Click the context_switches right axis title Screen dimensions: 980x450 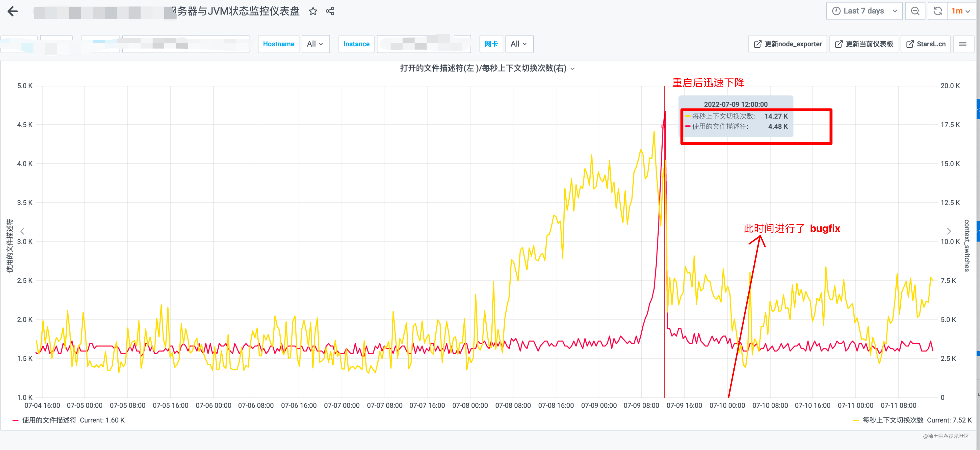[967, 246]
